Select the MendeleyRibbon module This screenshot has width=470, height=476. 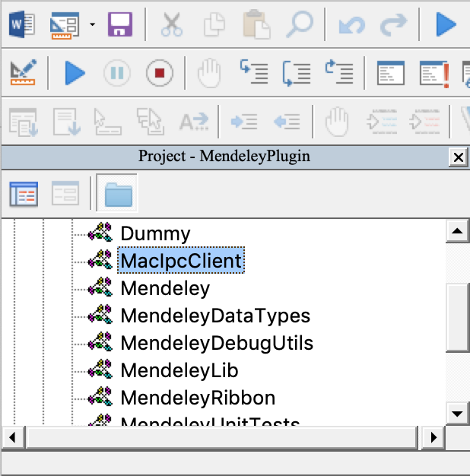point(198,398)
